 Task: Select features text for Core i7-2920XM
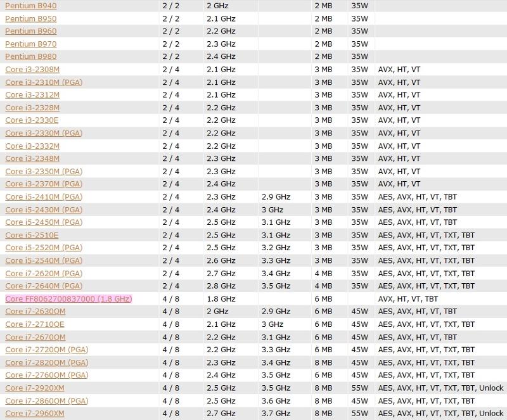[440, 388]
